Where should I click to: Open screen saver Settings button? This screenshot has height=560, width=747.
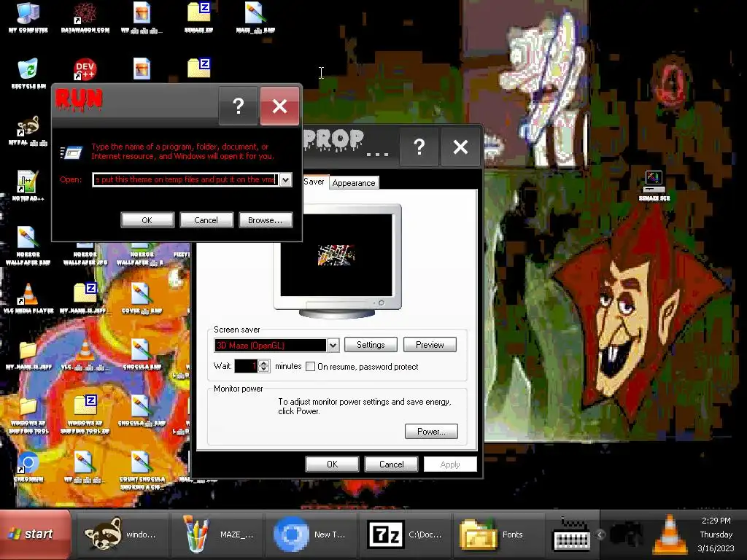click(371, 345)
